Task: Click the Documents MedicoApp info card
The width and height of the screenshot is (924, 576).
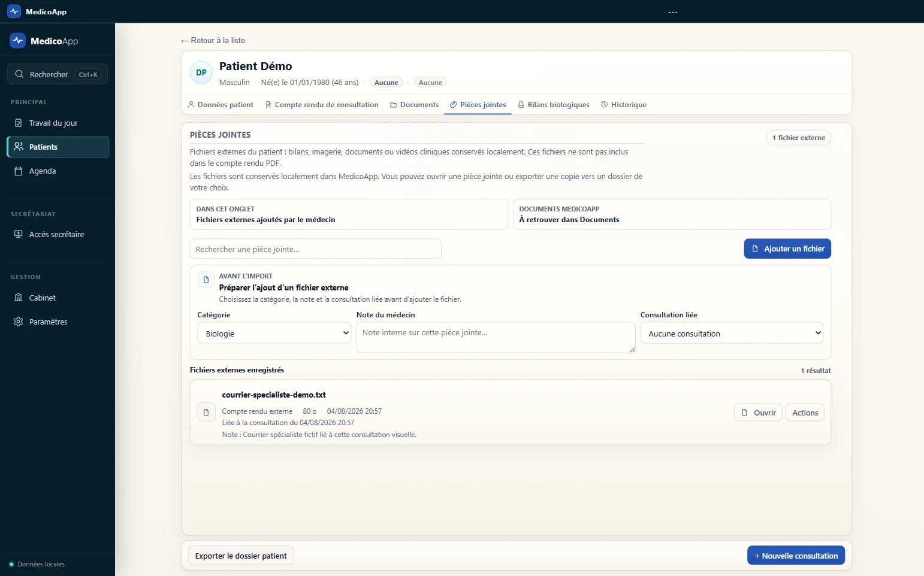Action: [672, 214]
